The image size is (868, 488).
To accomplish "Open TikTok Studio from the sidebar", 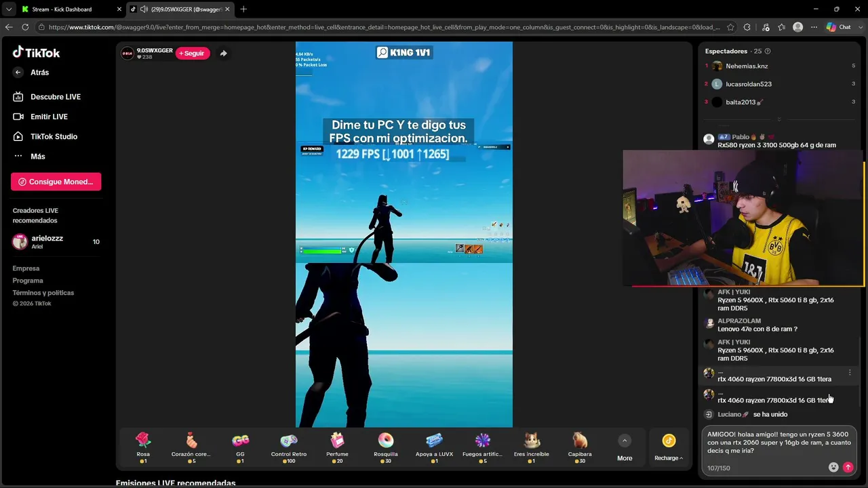I will [45, 136].
